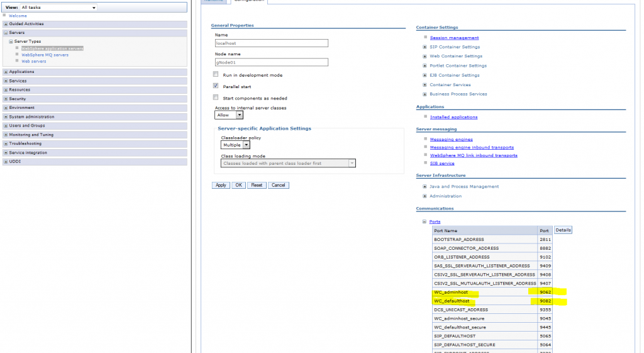This screenshot has width=644, height=353.
Task: Enable Start components as needed checkbox
Action: click(216, 98)
